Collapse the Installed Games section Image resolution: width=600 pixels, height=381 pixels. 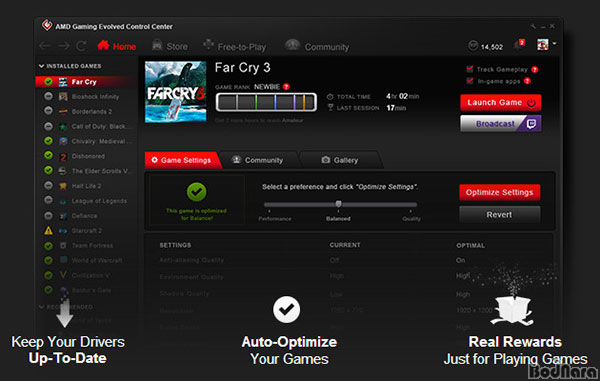pyautogui.click(x=41, y=66)
